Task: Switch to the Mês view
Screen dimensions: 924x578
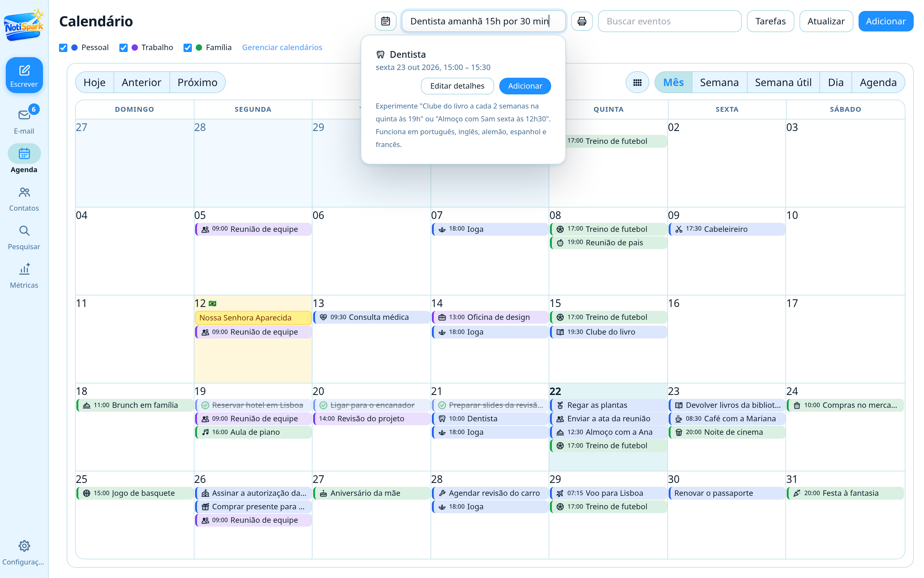Action: (673, 82)
